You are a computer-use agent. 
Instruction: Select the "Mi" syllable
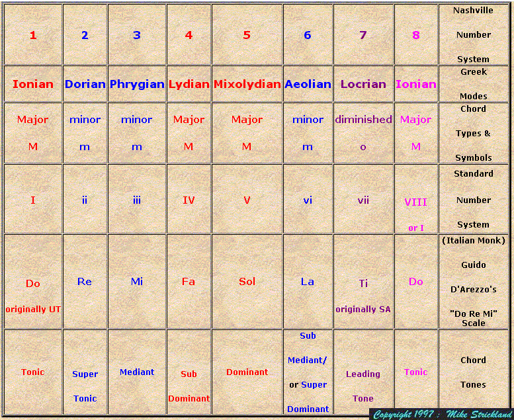pos(137,282)
